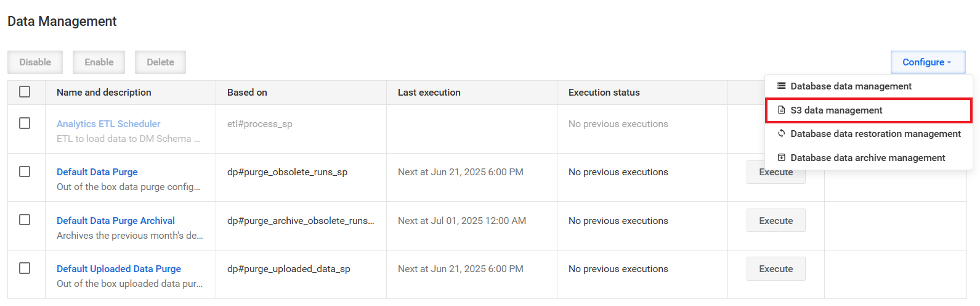The height and width of the screenshot is (306, 980).
Task: Click the Database data management list icon
Action: [x=781, y=86]
